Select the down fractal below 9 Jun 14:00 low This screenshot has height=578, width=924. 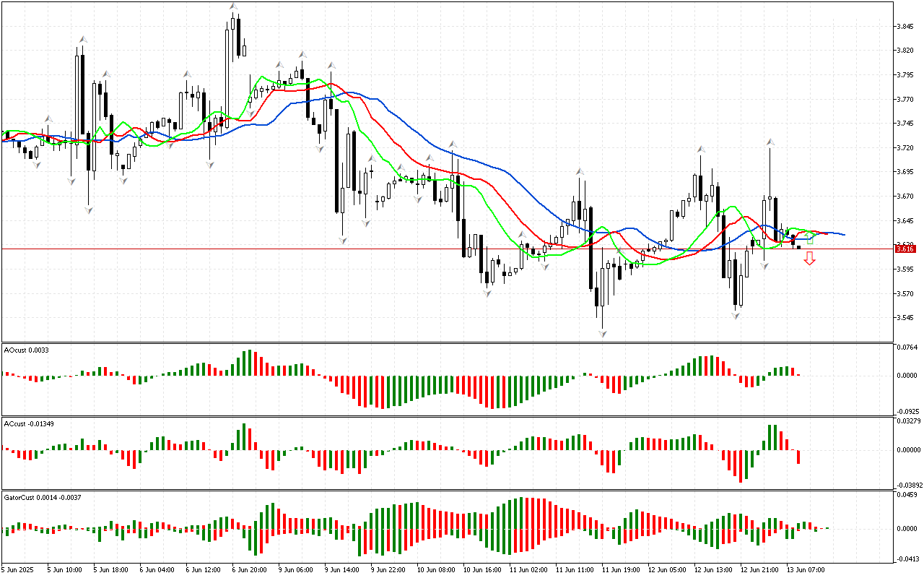[343, 240]
